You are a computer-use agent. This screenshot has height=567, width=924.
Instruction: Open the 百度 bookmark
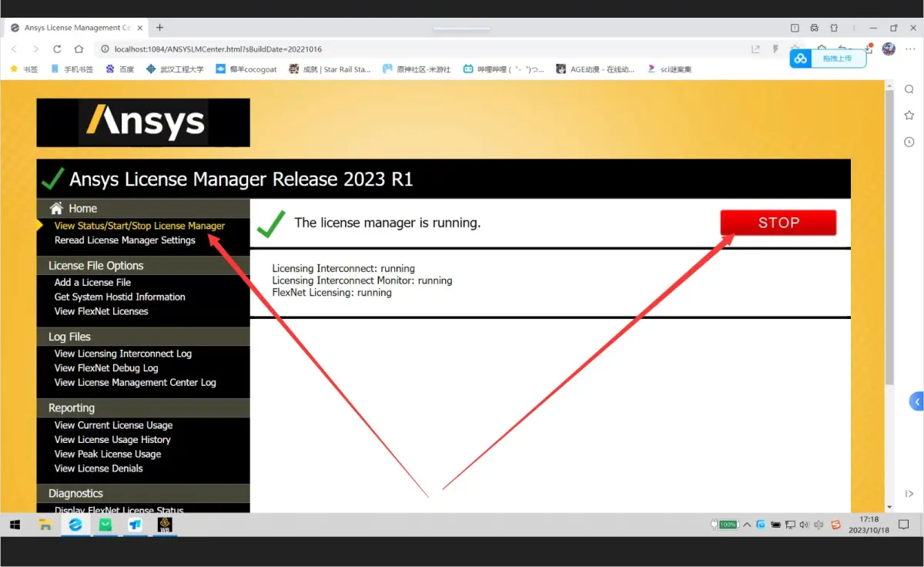(x=120, y=69)
